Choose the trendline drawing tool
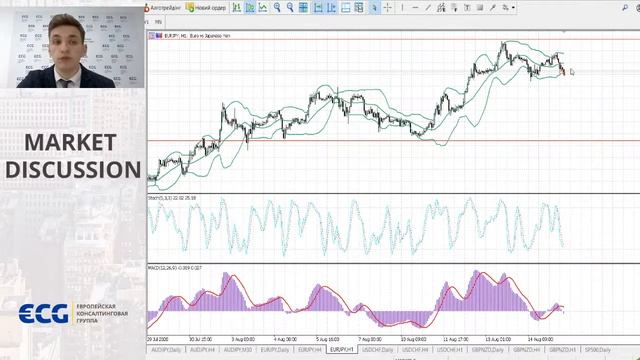This screenshot has height=360, width=640. tap(428, 7)
